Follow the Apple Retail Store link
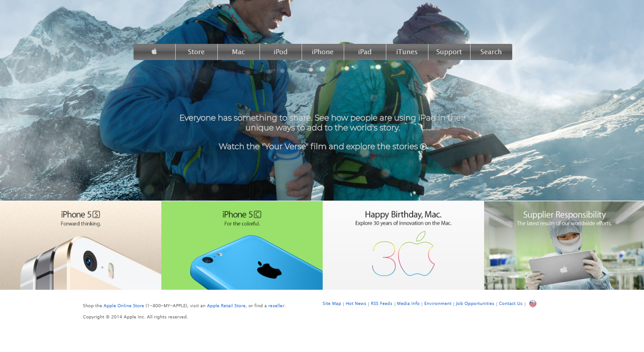The width and height of the screenshot is (644, 352). [x=226, y=306]
